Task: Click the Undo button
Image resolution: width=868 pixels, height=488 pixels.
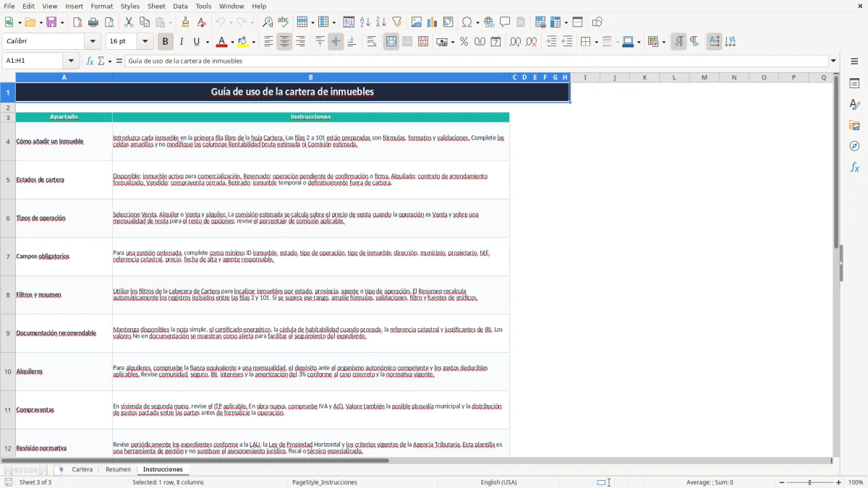Action: pyautogui.click(x=221, y=22)
